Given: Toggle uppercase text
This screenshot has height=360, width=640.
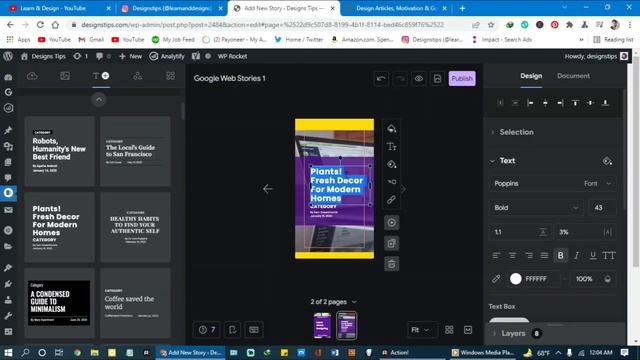Looking at the screenshot, I should pyautogui.click(x=609, y=256).
